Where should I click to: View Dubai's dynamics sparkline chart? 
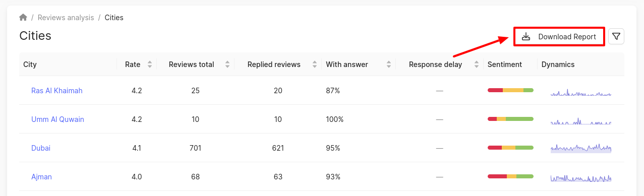tap(581, 148)
